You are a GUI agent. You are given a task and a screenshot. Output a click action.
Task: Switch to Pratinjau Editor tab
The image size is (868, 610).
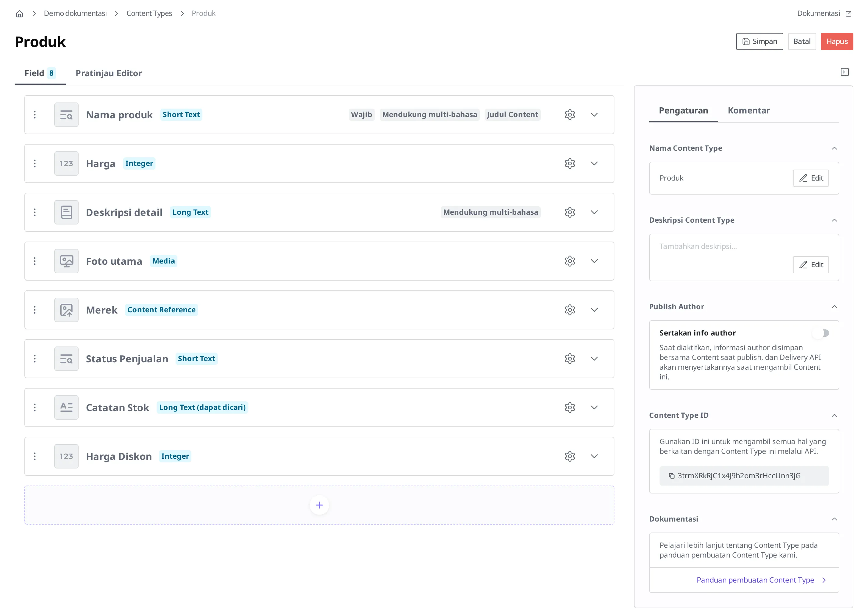pos(109,74)
